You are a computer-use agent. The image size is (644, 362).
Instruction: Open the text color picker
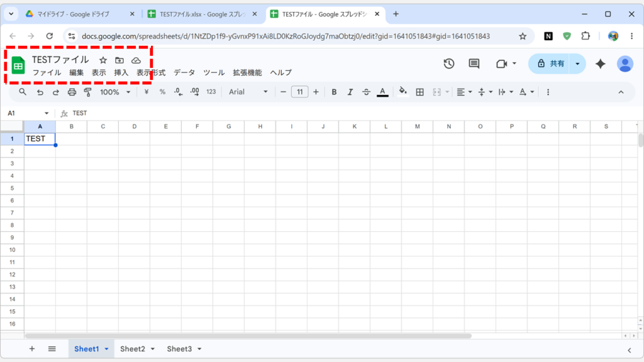click(382, 92)
